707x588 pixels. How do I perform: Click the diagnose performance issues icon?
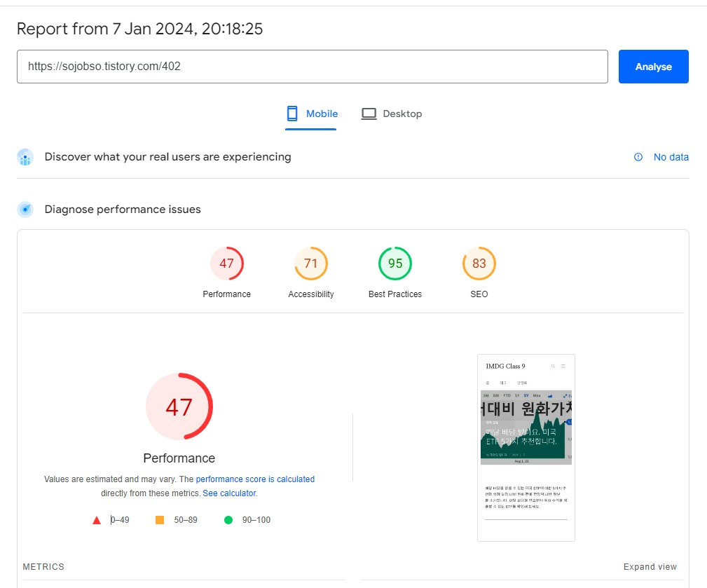[25, 210]
